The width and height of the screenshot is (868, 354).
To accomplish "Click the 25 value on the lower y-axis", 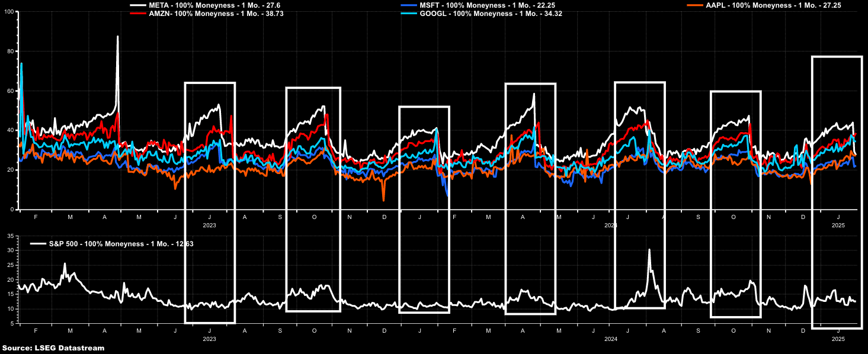I will click(11, 265).
